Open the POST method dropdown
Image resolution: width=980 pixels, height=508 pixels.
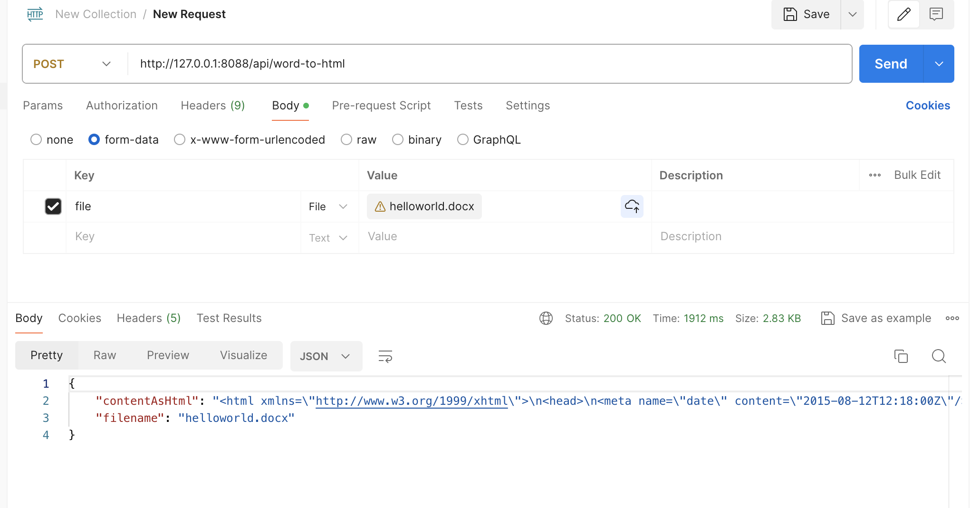106,63
